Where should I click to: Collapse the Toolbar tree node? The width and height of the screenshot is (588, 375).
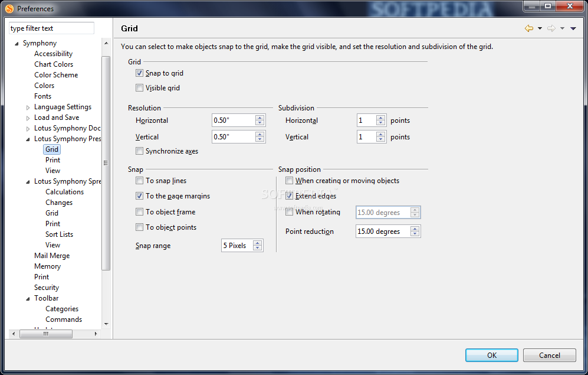click(28, 299)
